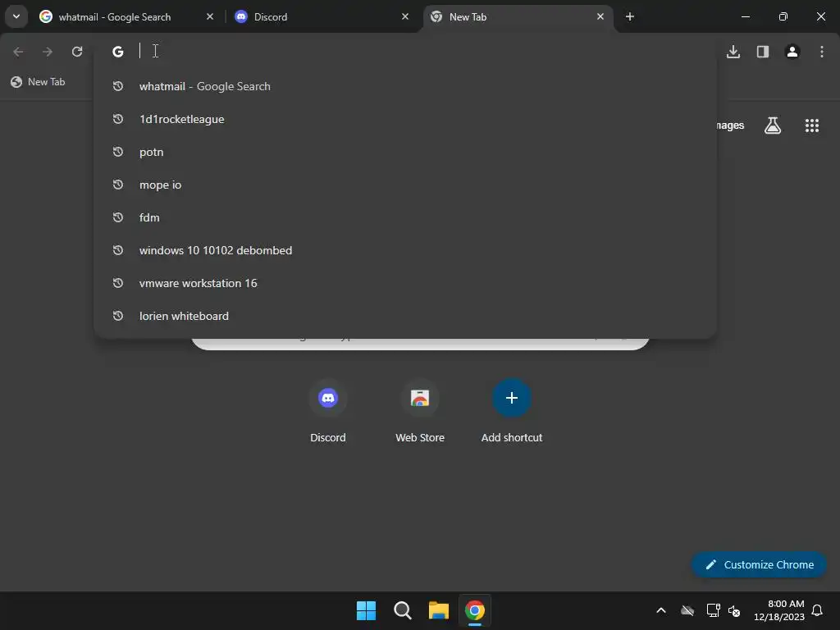Open the Discord shortcut tile
Viewport: 840px width, 630px height.
pos(328,412)
